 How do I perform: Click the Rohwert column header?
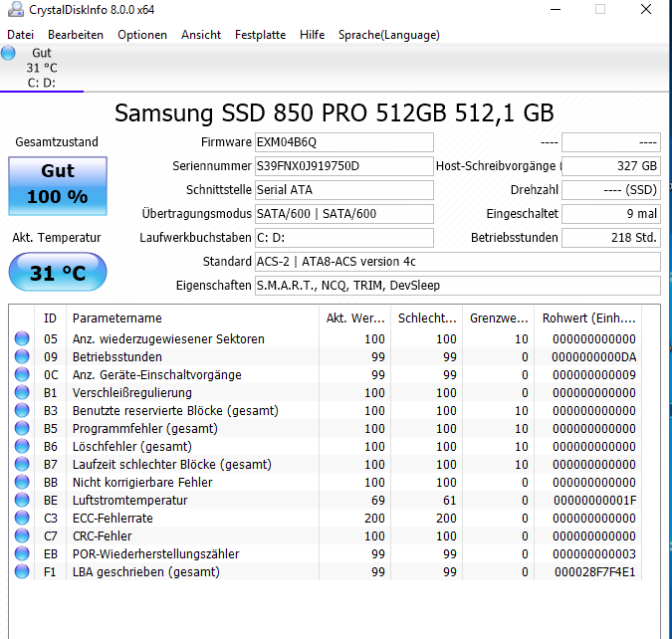588,318
